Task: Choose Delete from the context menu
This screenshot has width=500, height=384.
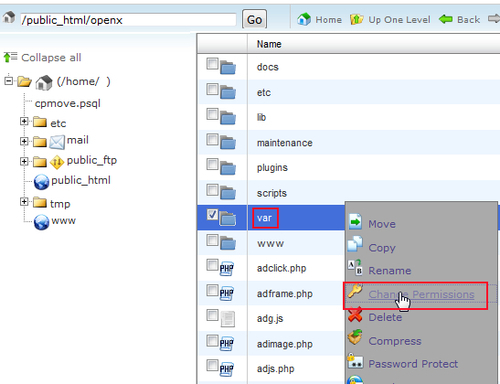Action: point(385,317)
